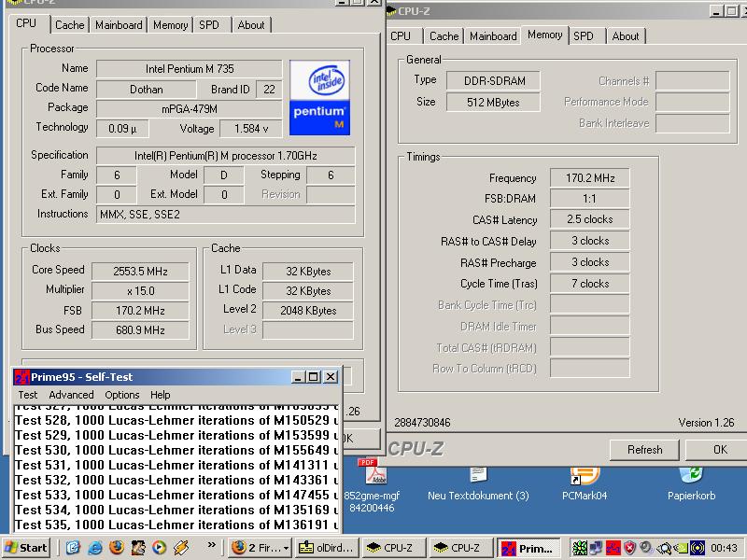The image size is (747, 560).
Task: Open the cartoon face quick launch icon
Action: [138, 548]
